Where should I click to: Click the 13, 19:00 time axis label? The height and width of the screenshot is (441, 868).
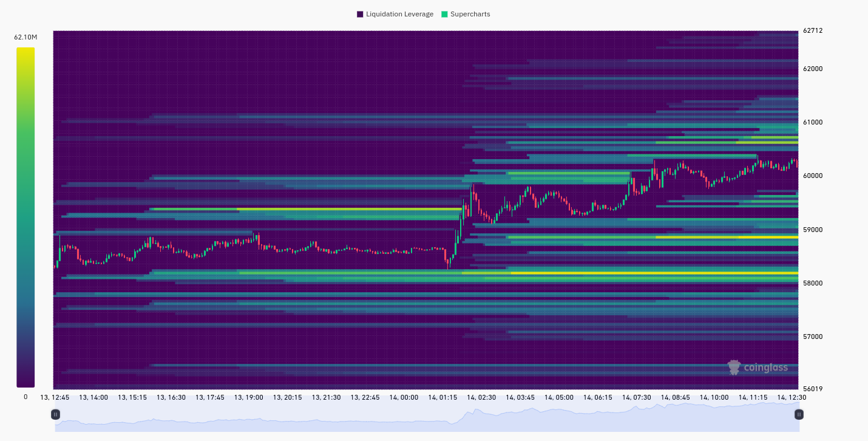point(249,397)
